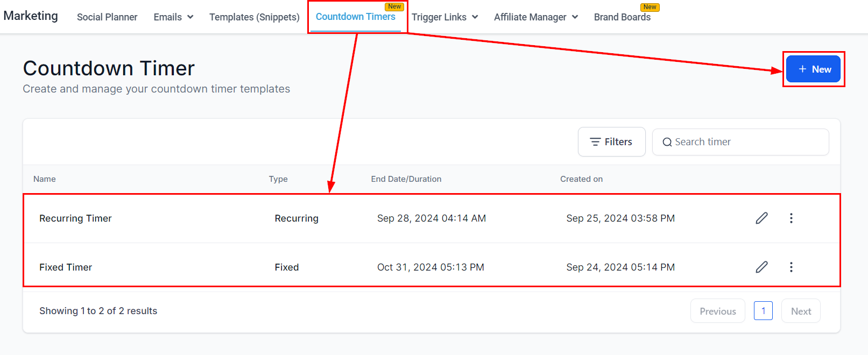The height and width of the screenshot is (355, 868).
Task: Go to the Previous results page
Action: [717, 311]
